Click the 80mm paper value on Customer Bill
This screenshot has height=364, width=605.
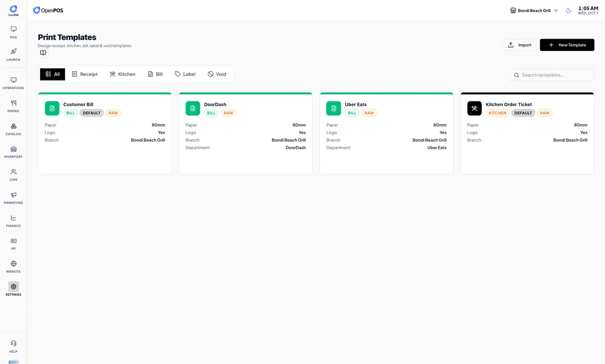click(158, 125)
